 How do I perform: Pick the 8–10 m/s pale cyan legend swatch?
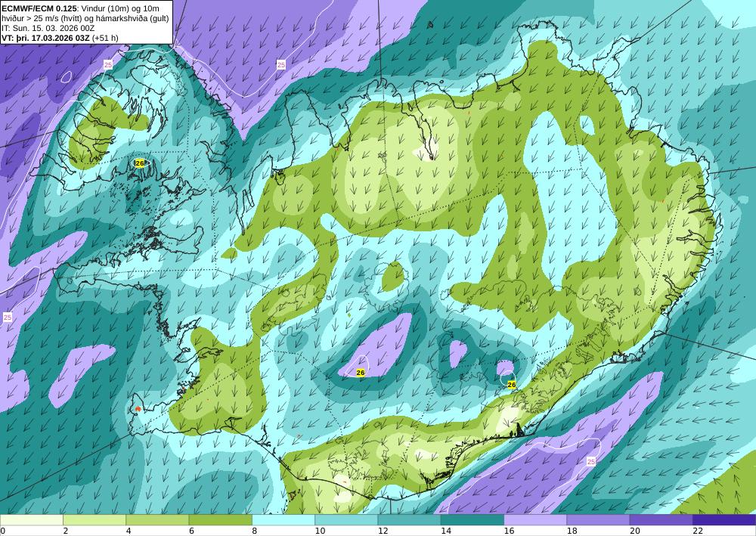[x=283, y=520]
